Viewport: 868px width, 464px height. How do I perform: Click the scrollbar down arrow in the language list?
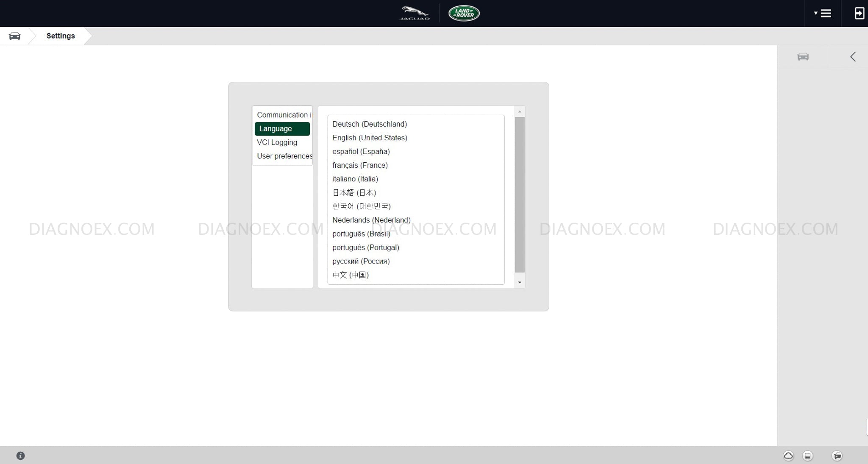click(x=520, y=283)
